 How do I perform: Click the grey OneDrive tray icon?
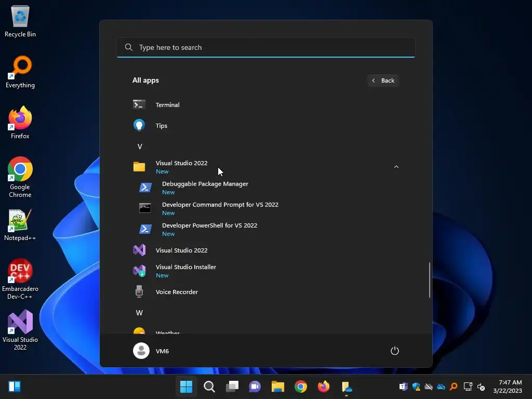pos(429,387)
